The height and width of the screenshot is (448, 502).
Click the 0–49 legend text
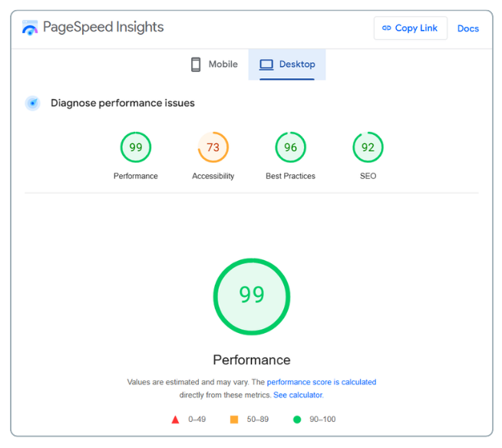(x=197, y=419)
